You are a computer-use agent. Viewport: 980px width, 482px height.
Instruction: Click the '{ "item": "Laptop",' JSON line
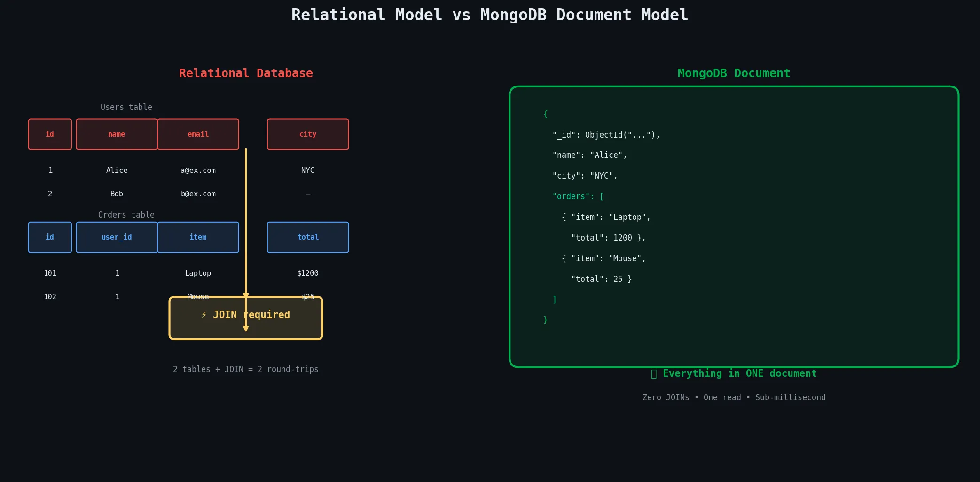606,217
